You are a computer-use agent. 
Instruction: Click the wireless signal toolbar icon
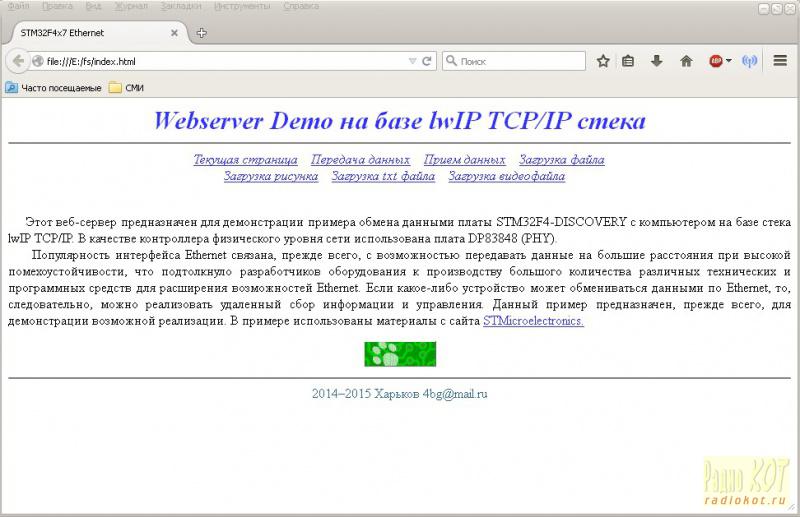(x=750, y=61)
